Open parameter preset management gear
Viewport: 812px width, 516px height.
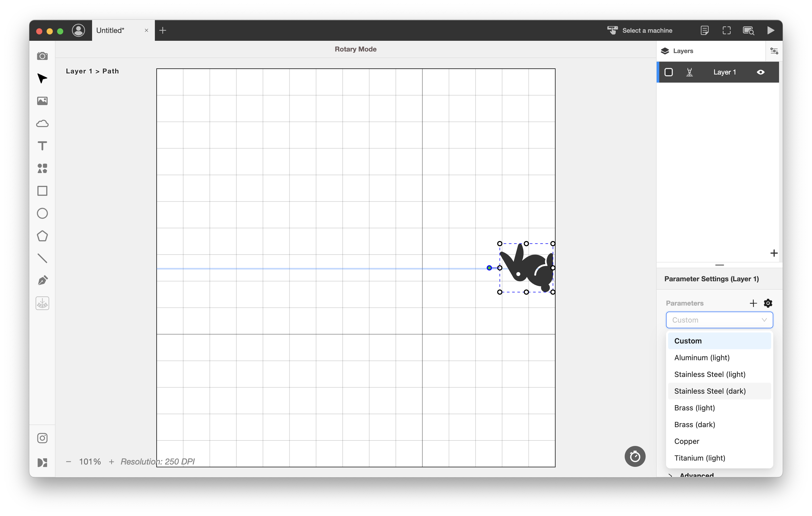pos(768,303)
